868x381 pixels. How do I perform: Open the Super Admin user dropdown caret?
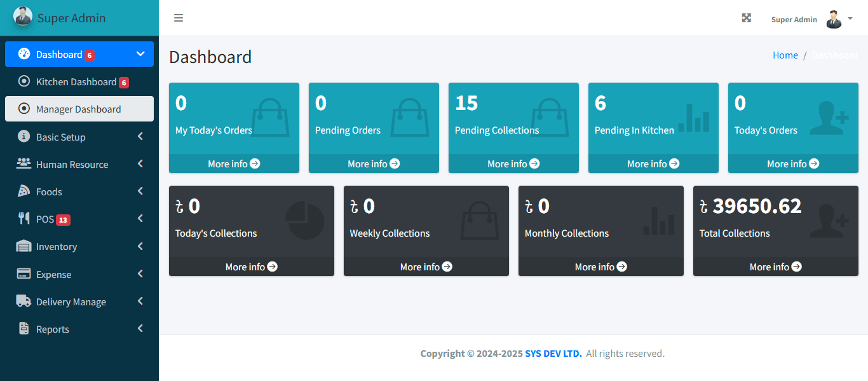coord(850,18)
